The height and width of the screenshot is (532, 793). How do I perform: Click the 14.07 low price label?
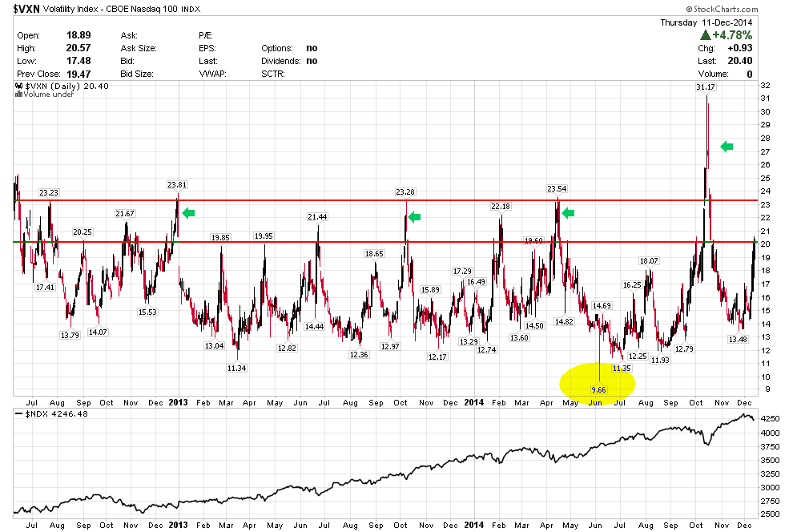click(98, 332)
